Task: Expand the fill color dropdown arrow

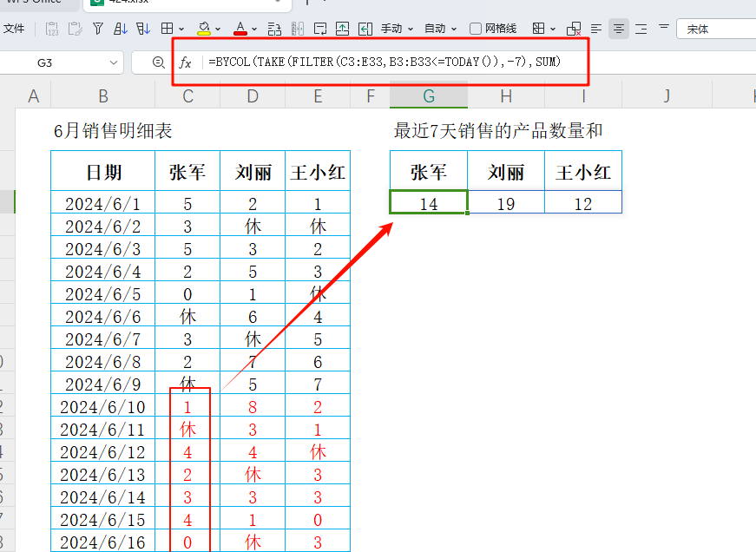Action: 218,30
